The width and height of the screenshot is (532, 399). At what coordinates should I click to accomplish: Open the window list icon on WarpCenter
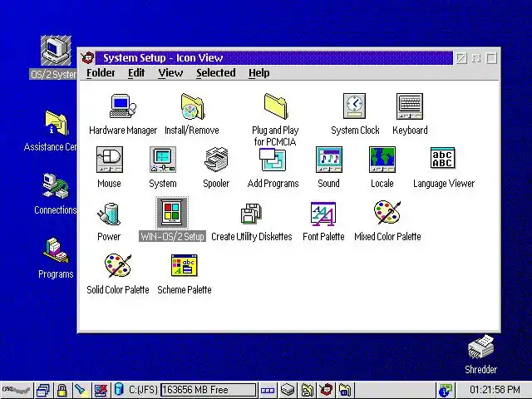click(x=43, y=390)
